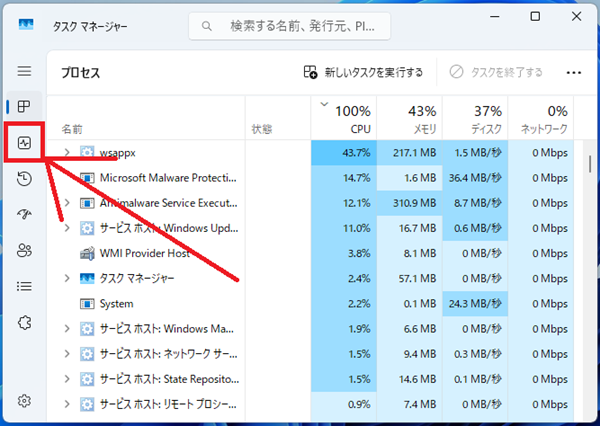Image resolution: width=600 pixels, height=426 pixels.
Task: Click the Microsoft Malware Protection process icon
Action: 87,178
